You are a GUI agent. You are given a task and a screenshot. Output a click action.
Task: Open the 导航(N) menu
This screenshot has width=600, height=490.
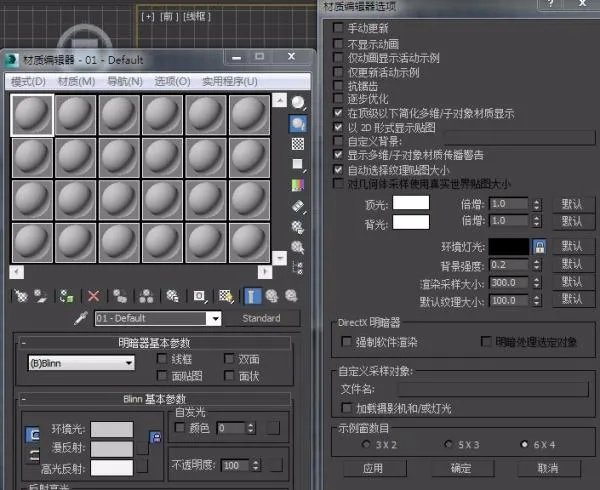click(125, 81)
